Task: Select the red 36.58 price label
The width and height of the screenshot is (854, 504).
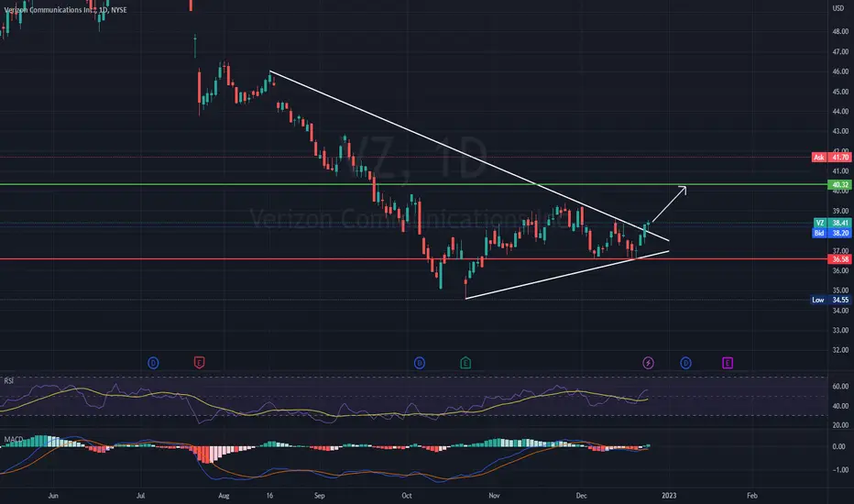Action: 840,259
